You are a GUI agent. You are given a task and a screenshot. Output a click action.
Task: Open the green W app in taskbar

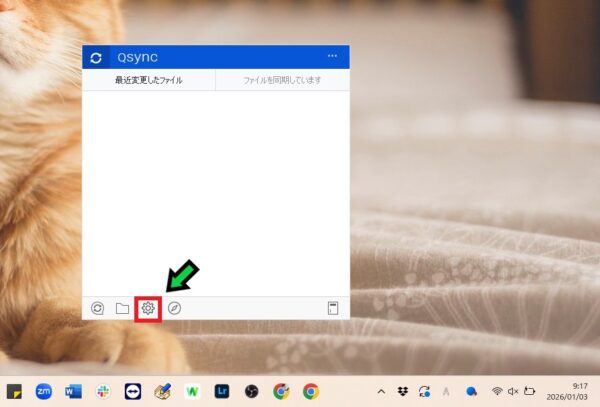tap(192, 391)
